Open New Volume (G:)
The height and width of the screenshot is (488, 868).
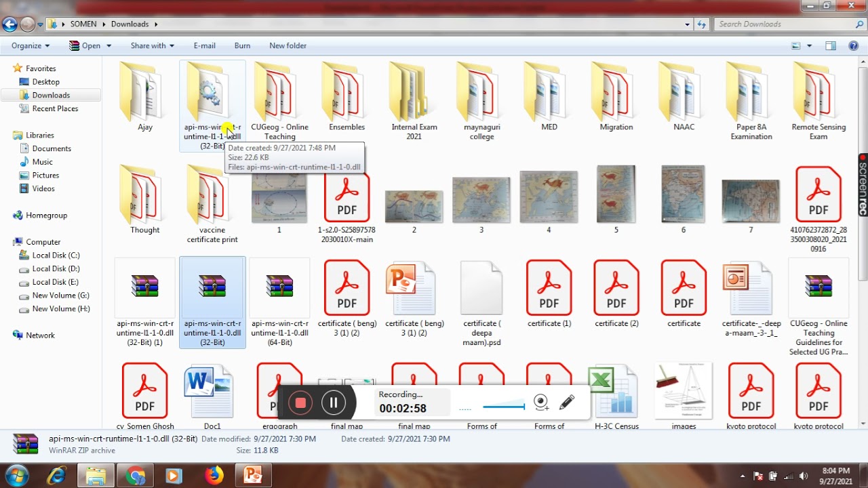click(60, 296)
